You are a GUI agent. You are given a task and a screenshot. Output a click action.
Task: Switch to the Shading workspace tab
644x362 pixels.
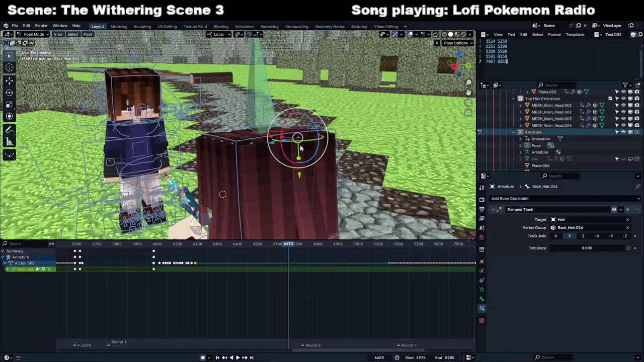coord(221,27)
